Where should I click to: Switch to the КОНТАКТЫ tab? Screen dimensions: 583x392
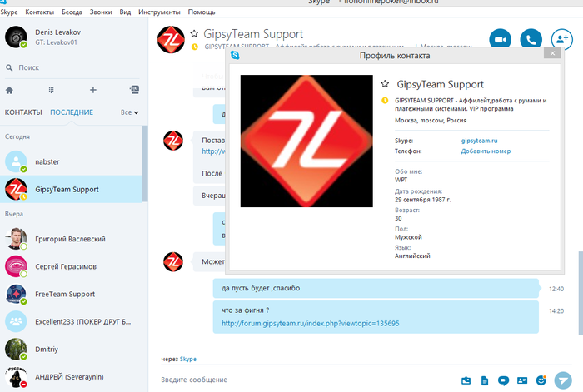(x=23, y=112)
